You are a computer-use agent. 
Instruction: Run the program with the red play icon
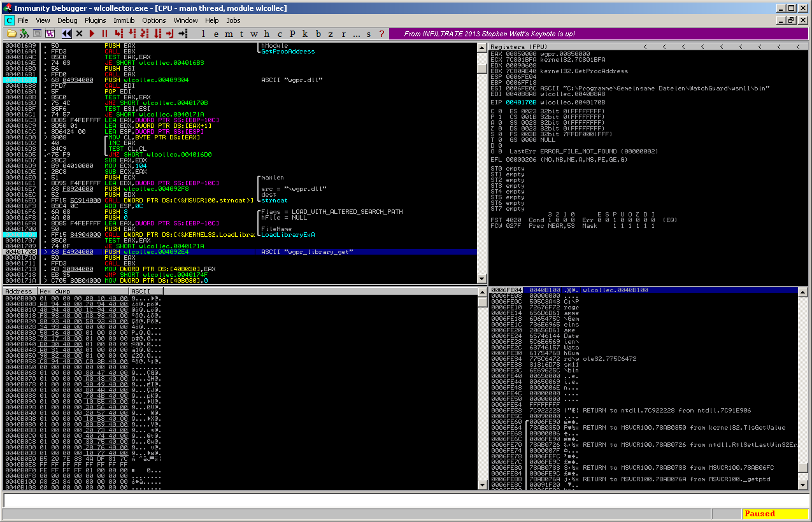(x=92, y=33)
